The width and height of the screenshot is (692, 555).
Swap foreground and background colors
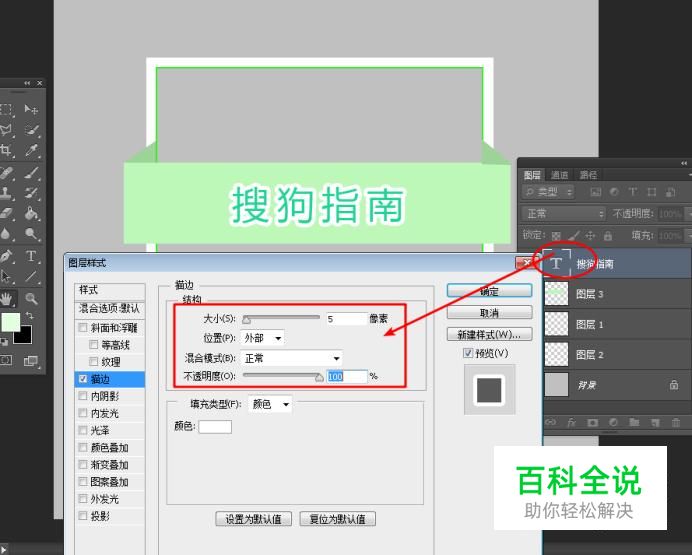point(30,315)
